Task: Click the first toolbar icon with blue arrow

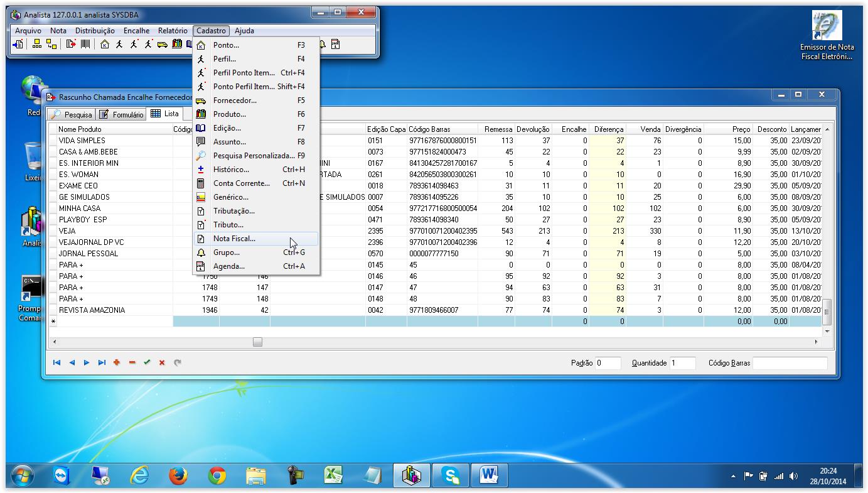Action: coord(18,44)
